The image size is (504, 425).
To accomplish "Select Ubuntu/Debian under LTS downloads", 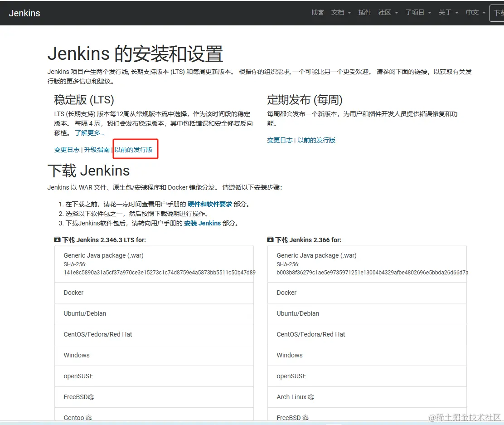I will [x=154, y=314].
